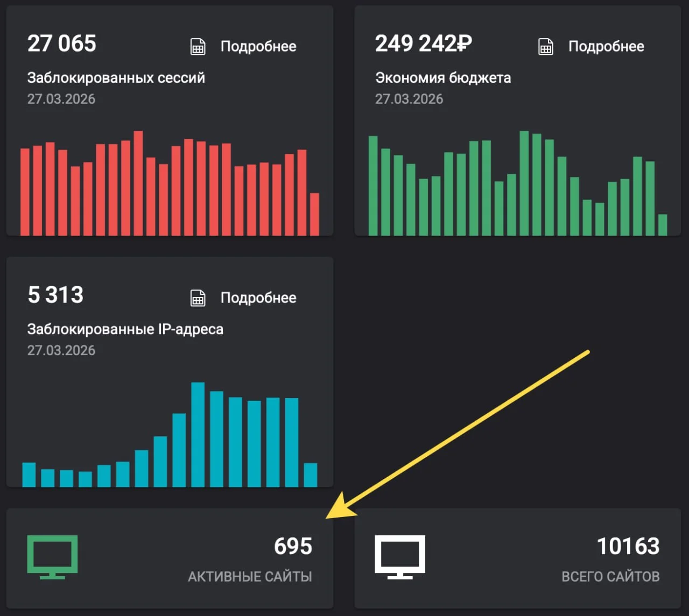
Task: Click the 5 313 blocked IP value
Action: [x=55, y=295]
